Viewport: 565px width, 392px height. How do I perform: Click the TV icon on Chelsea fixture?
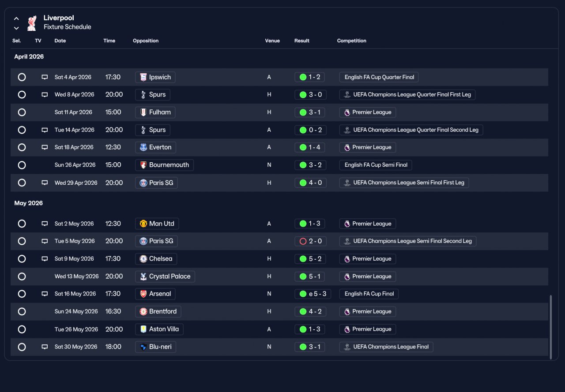(45, 259)
